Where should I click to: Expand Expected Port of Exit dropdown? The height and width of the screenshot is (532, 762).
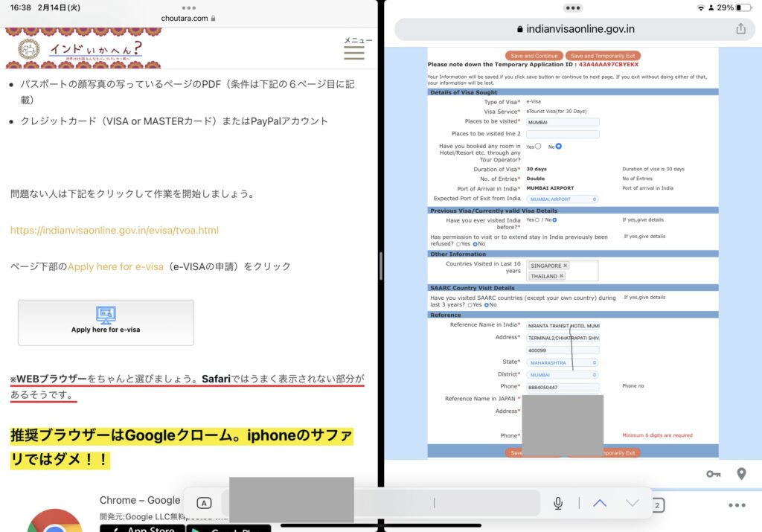pos(562,199)
